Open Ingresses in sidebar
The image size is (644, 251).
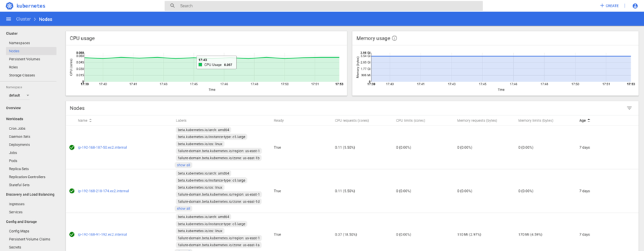(x=16, y=204)
